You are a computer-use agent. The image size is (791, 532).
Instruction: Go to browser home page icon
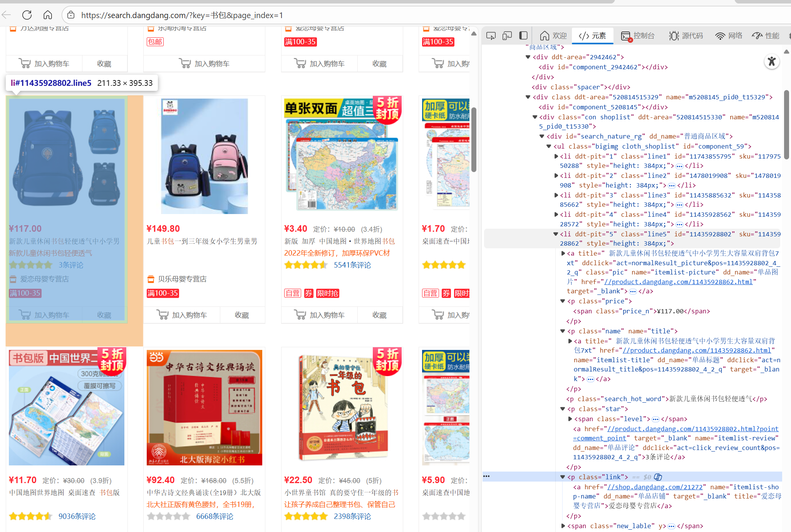point(48,15)
